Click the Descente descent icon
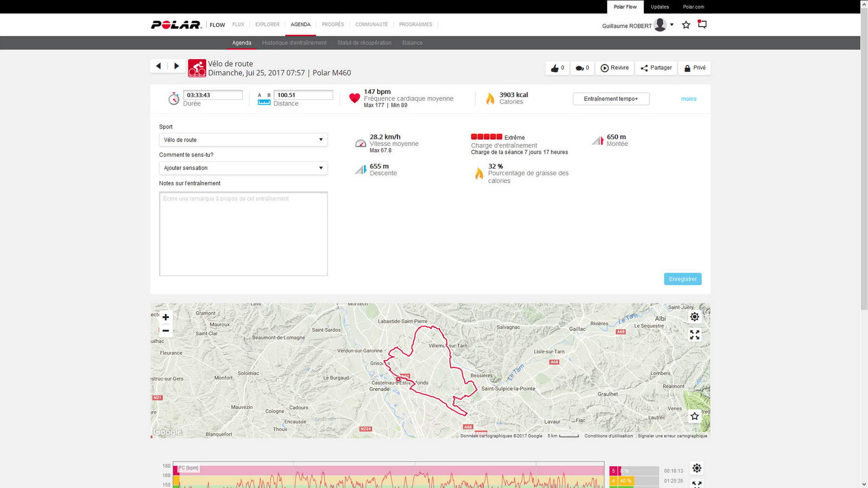868x488 pixels. point(361,170)
